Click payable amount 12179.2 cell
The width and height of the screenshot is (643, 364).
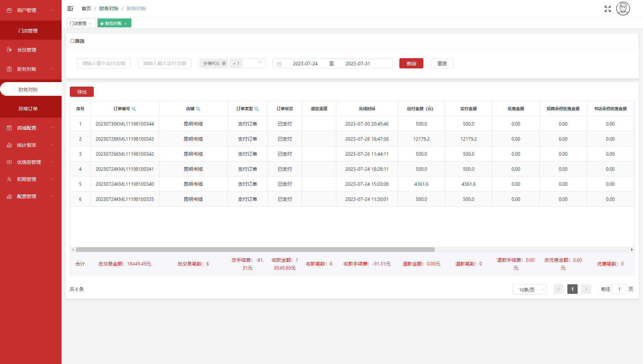coord(421,139)
